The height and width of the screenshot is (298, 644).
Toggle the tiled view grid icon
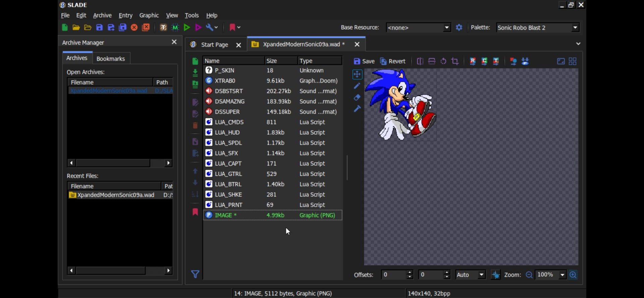(x=573, y=61)
